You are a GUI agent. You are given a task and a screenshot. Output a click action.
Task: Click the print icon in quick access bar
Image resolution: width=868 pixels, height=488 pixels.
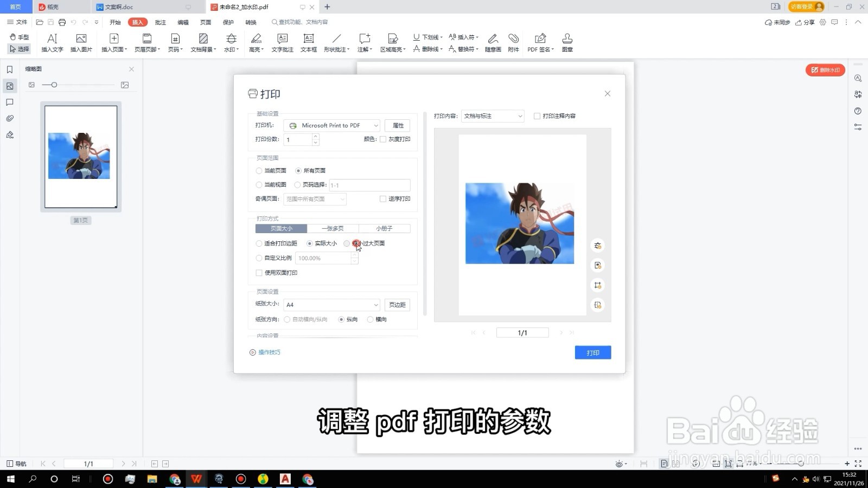tap(62, 22)
